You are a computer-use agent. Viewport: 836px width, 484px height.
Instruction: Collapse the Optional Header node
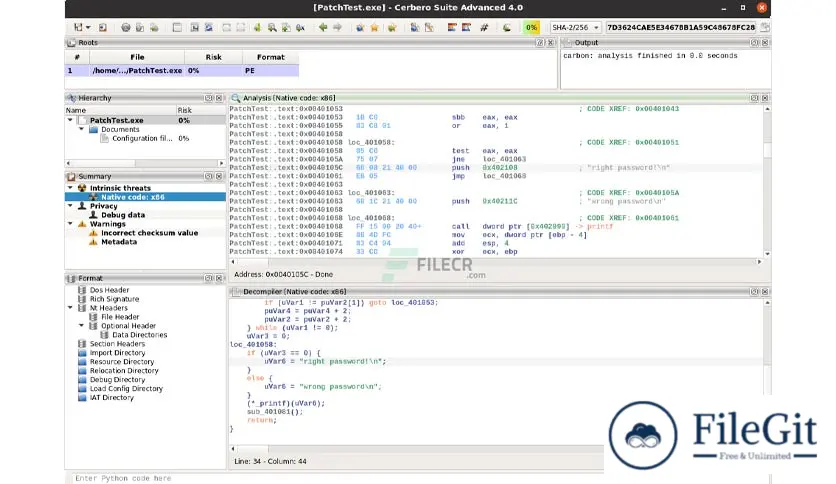(x=82, y=326)
